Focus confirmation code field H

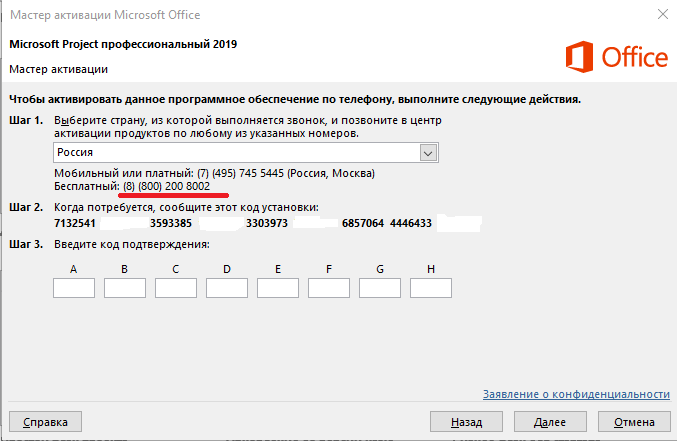coord(431,288)
